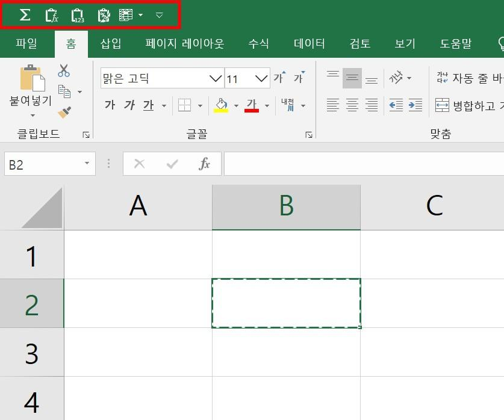
Task: Click the Cut scissors icon
Action: click(64, 70)
